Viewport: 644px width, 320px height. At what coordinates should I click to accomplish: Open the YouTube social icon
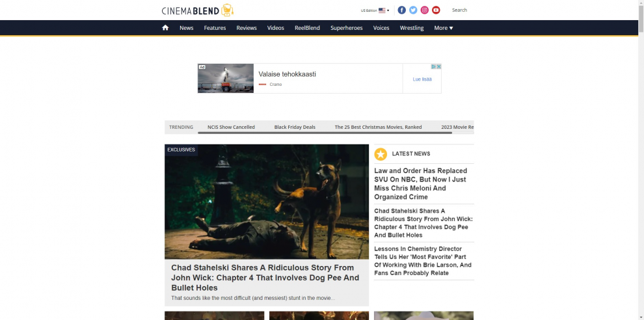436,10
